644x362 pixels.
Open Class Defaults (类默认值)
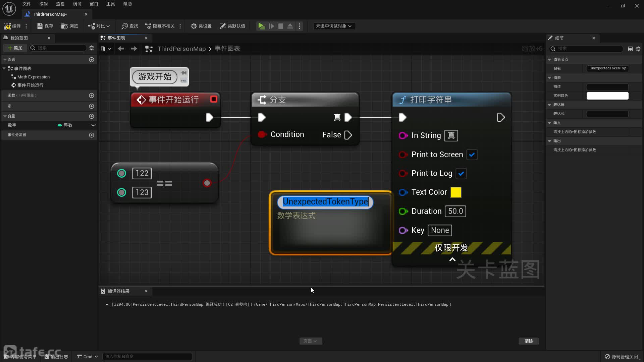point(232,26)
